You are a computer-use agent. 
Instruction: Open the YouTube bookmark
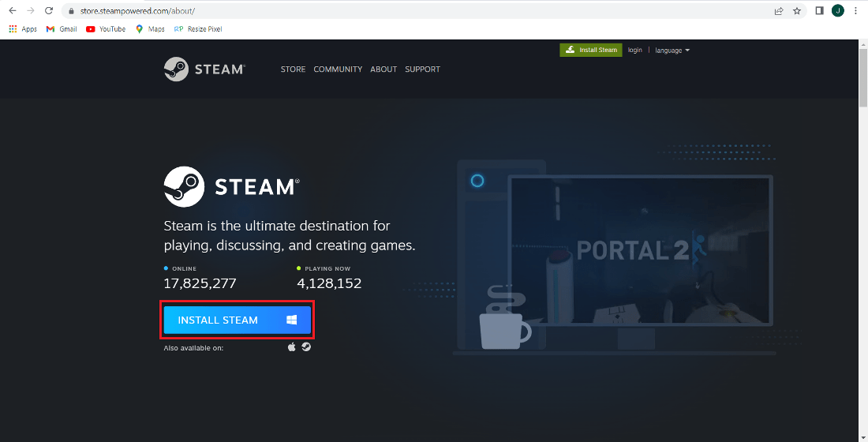[x=106, y=28]
